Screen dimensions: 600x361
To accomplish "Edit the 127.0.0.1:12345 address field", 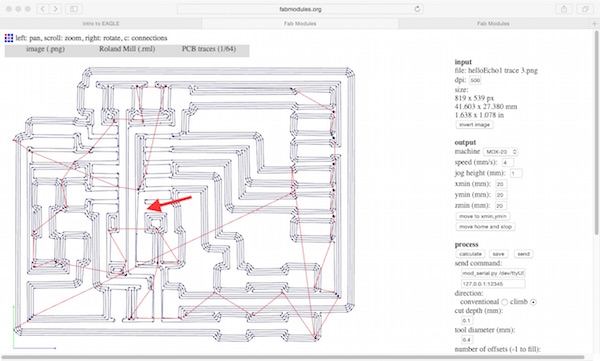I will coord(493,284).
